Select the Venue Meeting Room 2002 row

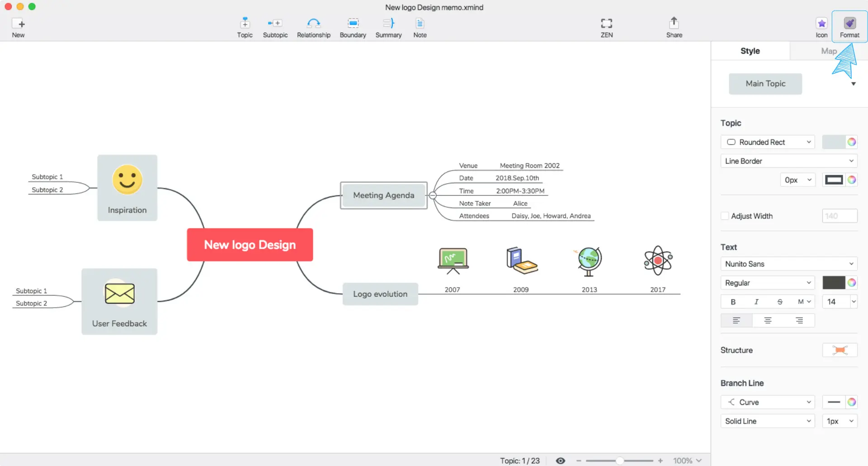(509, 166)
